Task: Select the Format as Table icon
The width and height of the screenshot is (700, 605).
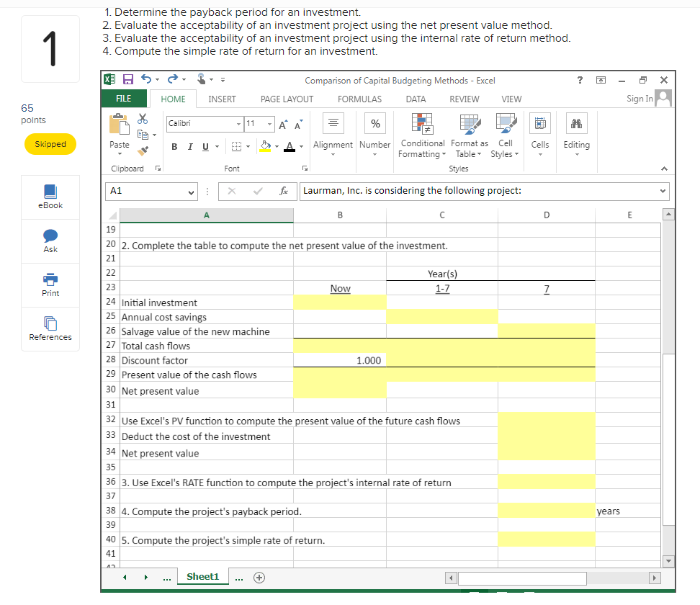Action: point(469,135)
